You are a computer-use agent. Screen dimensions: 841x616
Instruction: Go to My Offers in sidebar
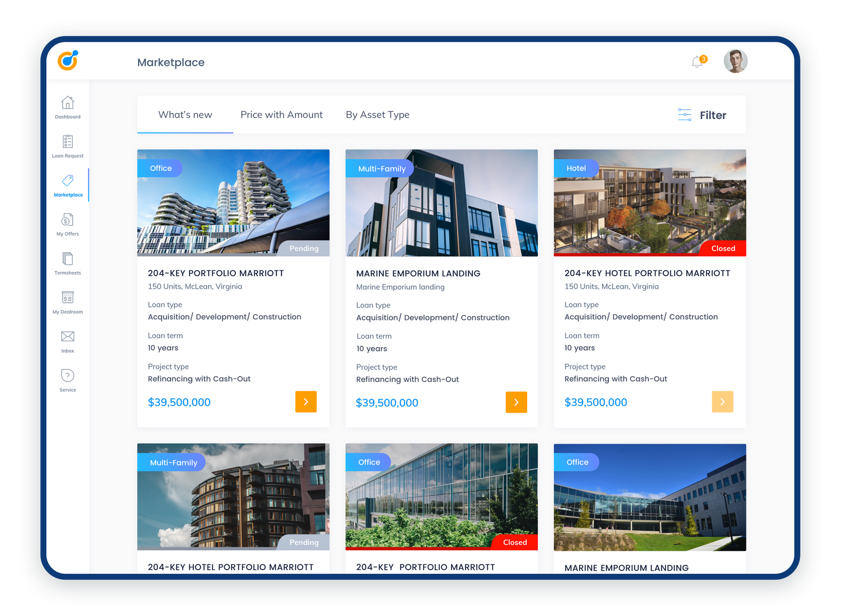click(68, 221)
